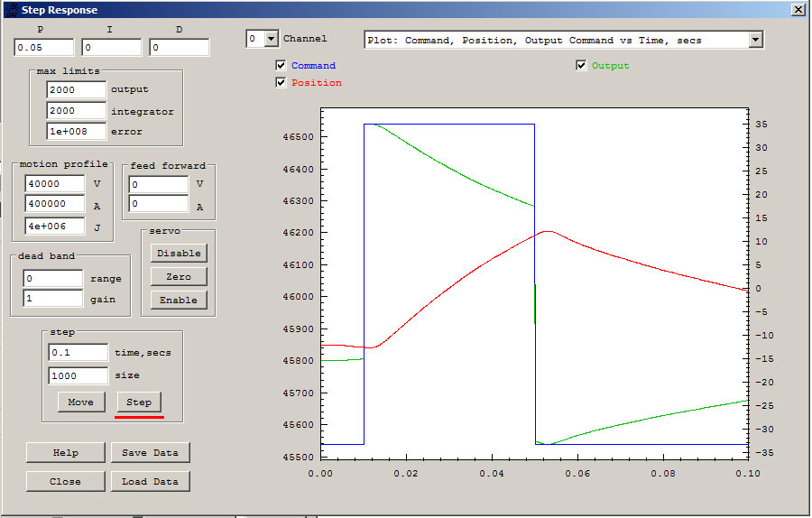The height and width of the screenshot is (518, 812).
Task: Click the feed forward A field
Action: click(159, 204)
